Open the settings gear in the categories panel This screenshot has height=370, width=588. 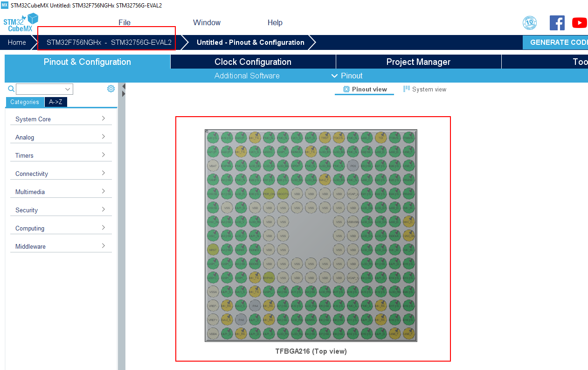(x=111, y=89)
